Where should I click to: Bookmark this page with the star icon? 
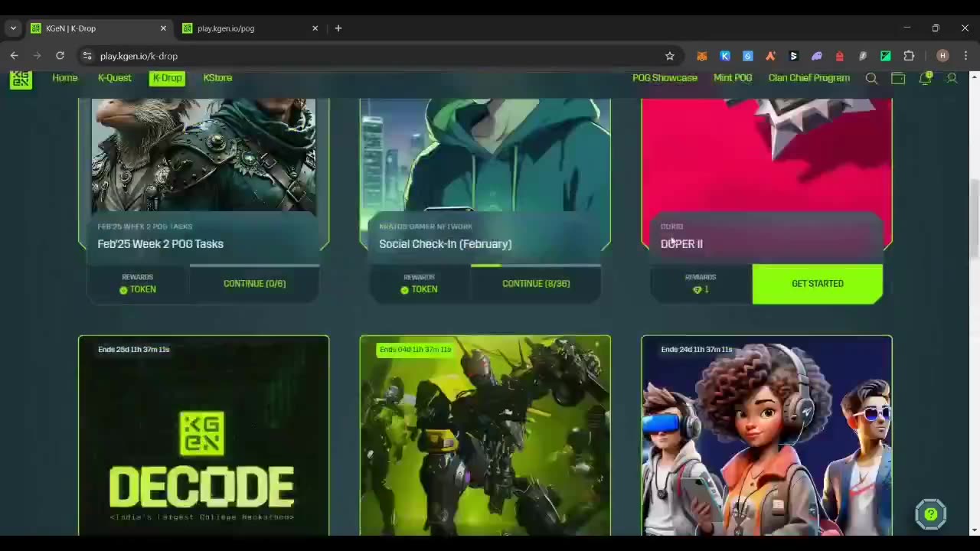pos(670,56)
